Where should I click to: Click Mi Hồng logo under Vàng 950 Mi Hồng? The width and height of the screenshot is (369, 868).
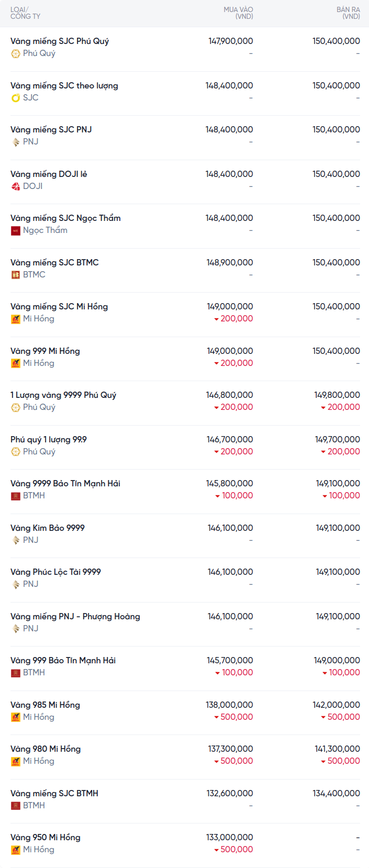point(16,850)
